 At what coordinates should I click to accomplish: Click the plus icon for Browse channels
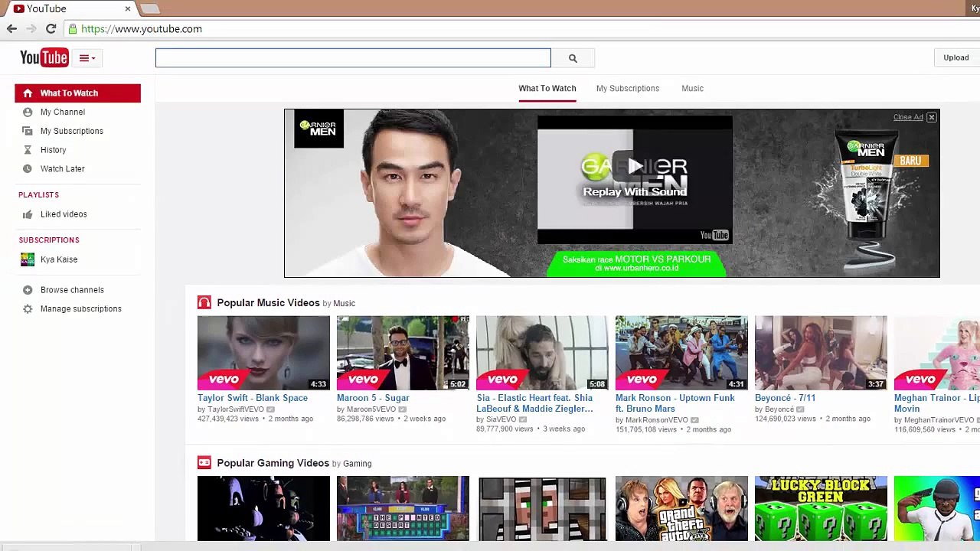pyautogui.click(x=28, y=290)
